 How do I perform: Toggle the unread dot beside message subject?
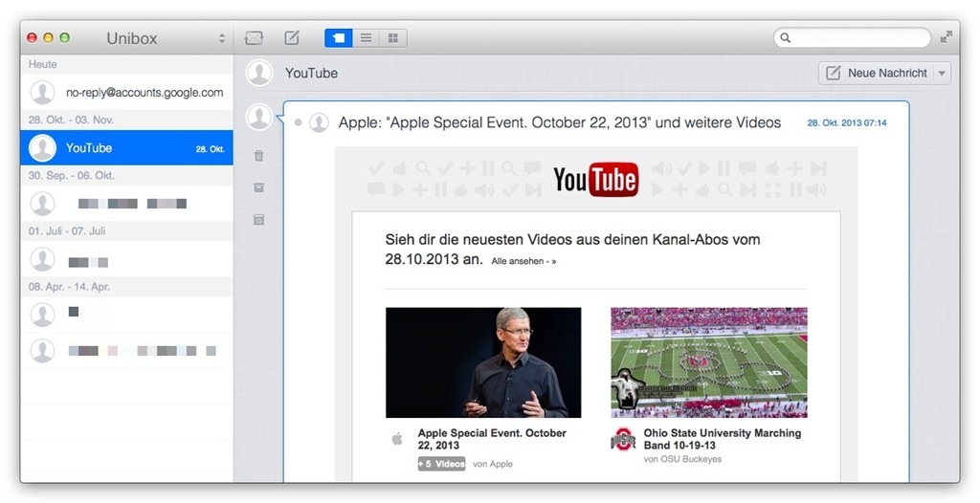coord(299,122)
